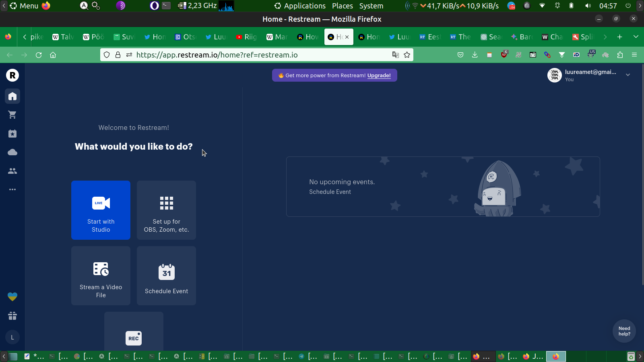Switch to the 'Ots' tab
The image size is (644, 362).
[185, 37]
